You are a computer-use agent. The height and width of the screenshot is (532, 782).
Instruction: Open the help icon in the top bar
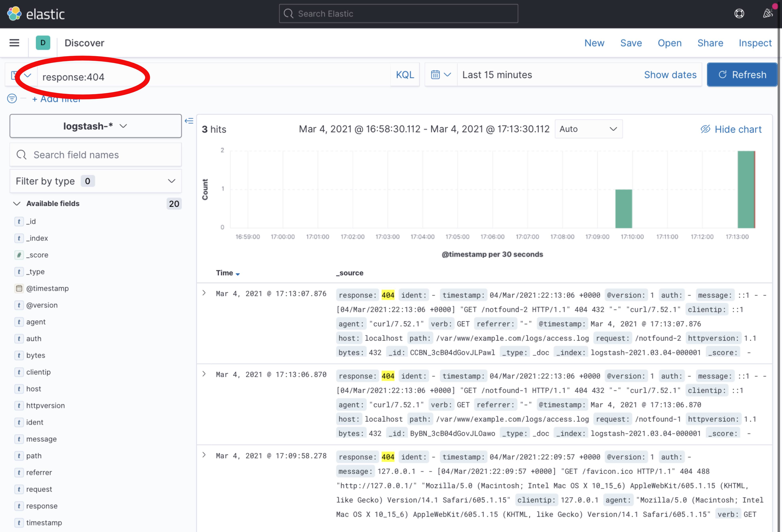click(x=739, y=14)
